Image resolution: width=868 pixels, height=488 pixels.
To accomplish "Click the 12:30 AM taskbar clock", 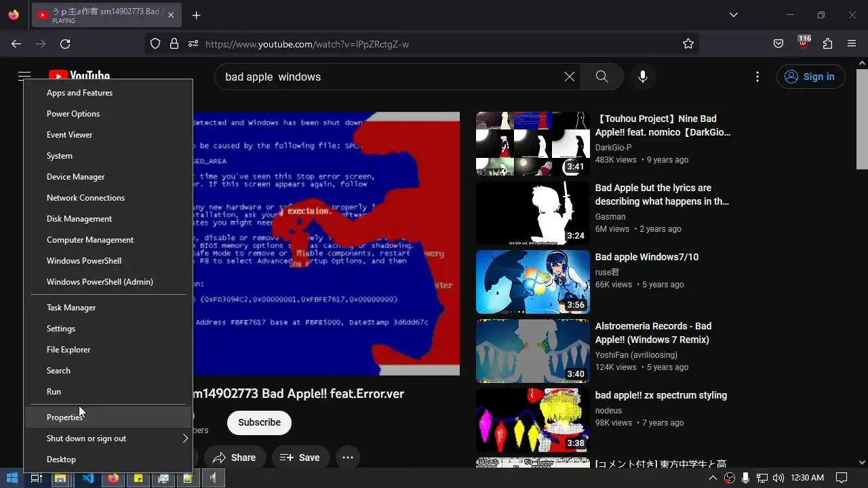I will click(807, 478).
